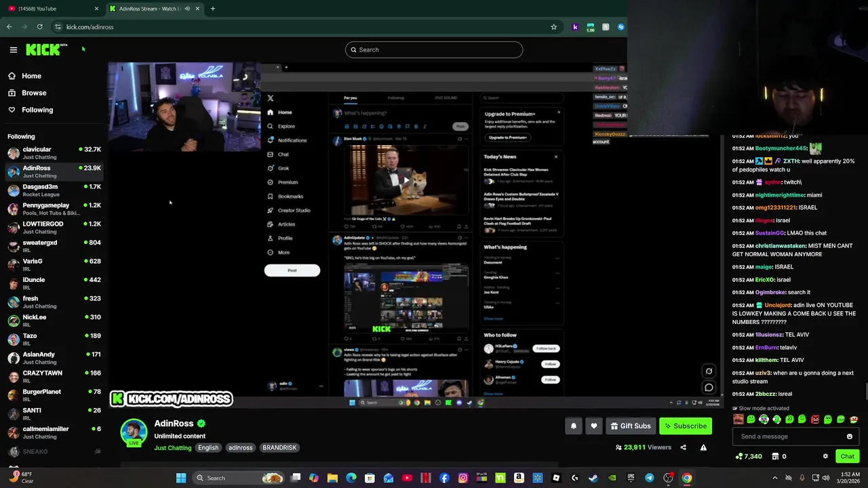Open volume control in system tray
This screenshot has width=868, height=488.
point(827,478)
